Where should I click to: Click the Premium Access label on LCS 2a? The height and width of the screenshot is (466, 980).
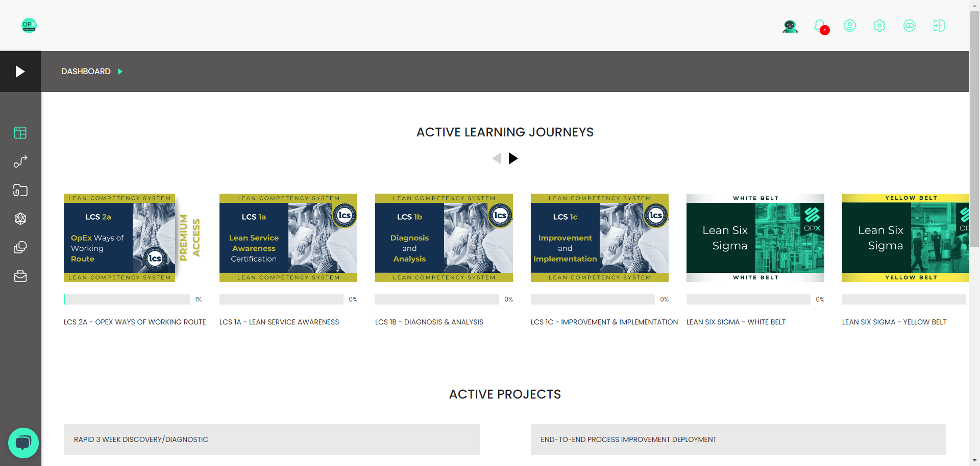tap(190, 238)
